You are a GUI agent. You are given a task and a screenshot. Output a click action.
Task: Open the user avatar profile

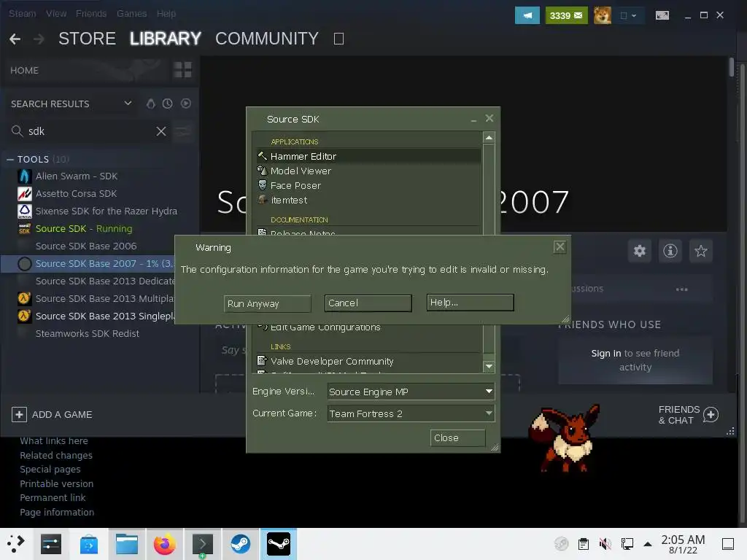click(602, 15)
